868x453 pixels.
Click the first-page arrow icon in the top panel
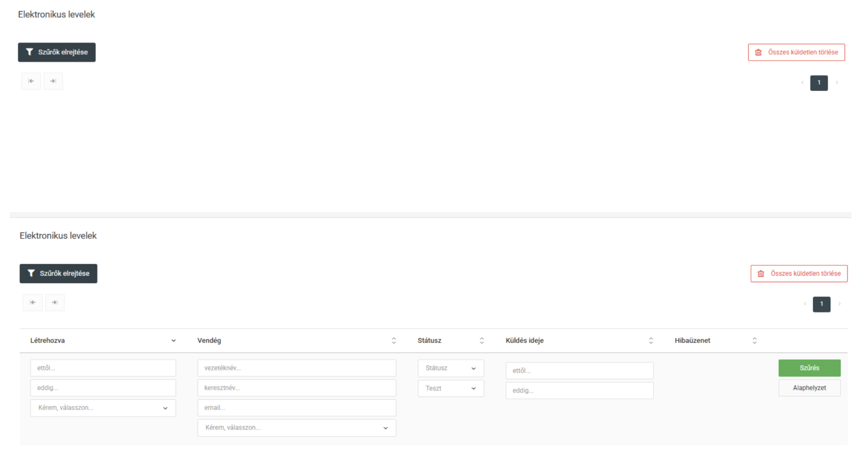[x=31, y=81]
